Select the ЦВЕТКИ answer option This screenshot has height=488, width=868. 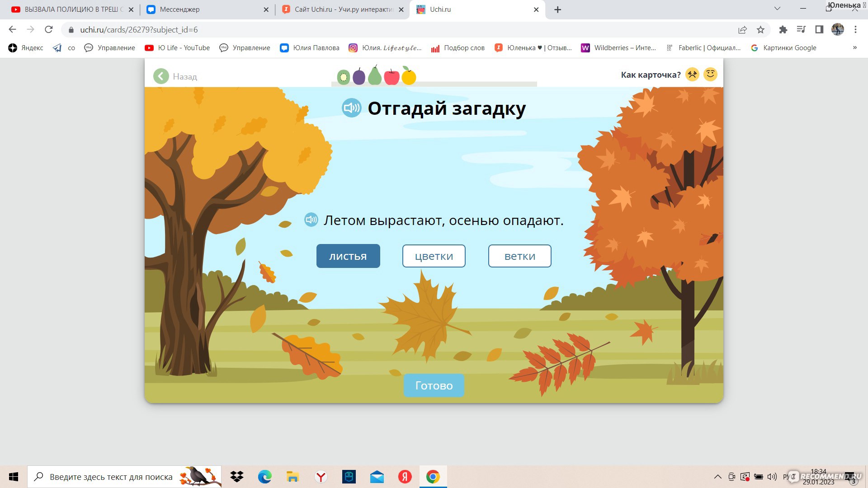(434, 256)
